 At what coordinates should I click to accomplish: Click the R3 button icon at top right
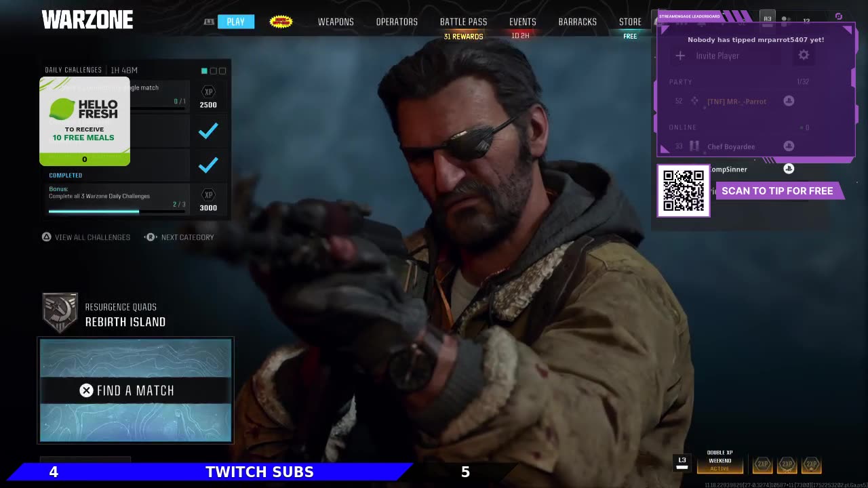pyautogui.click(x=768, y=19)
